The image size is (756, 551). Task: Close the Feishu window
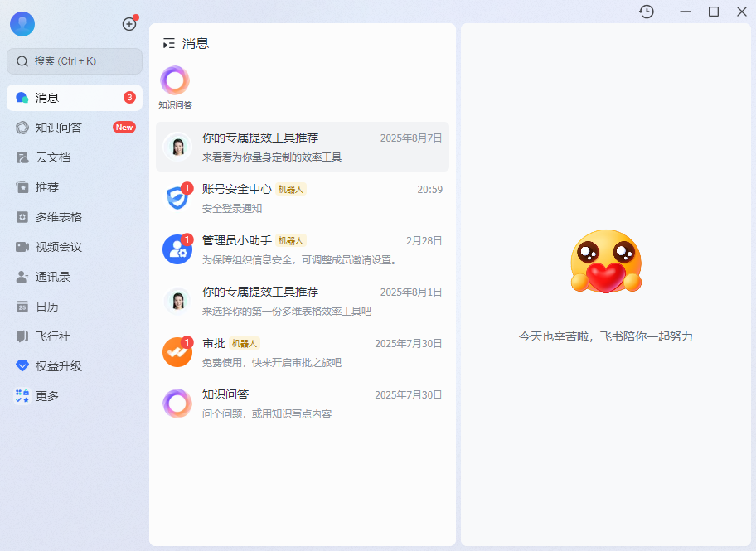(x=742, y=12)
